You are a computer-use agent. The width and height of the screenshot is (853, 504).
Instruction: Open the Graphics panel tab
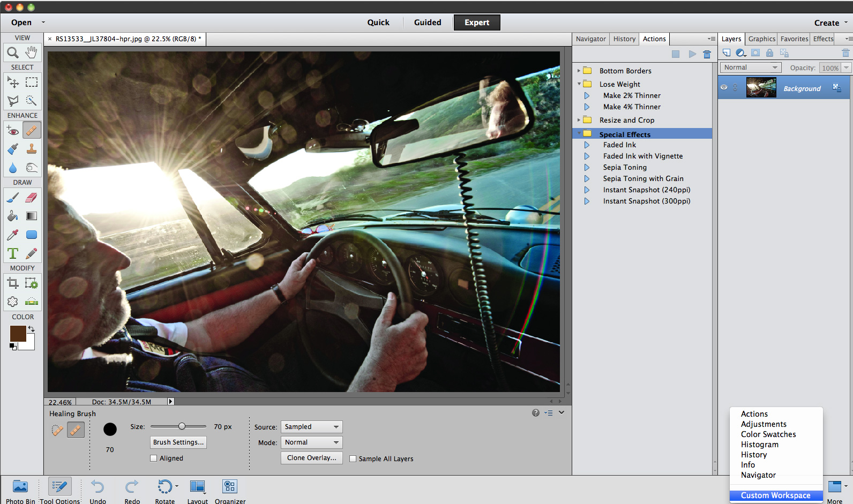761,39
